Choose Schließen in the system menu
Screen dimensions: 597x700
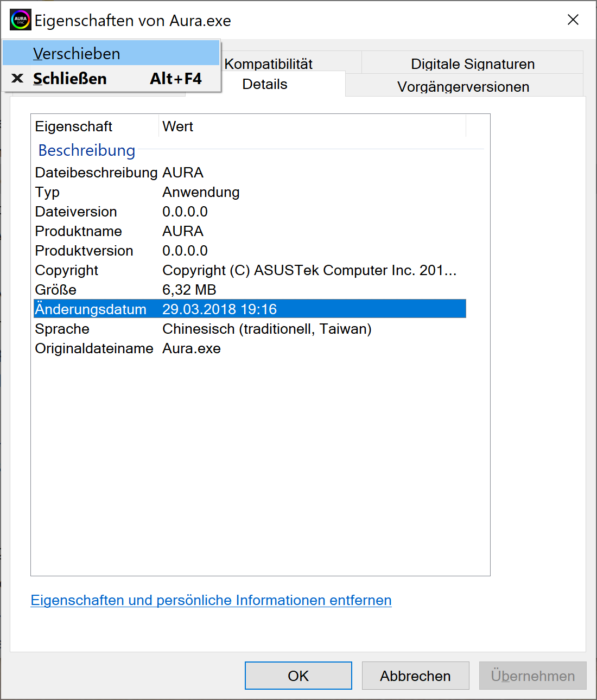click(111, 79)
